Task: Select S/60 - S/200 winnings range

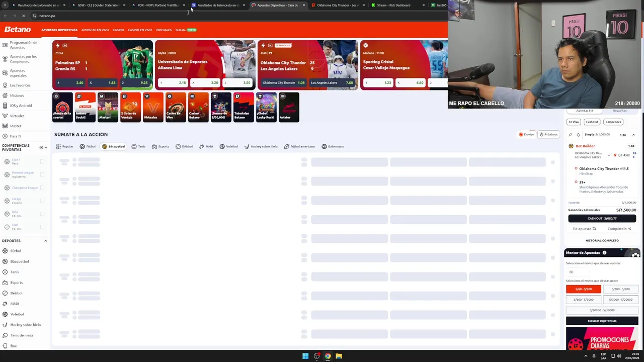Action: coord(583,289)
